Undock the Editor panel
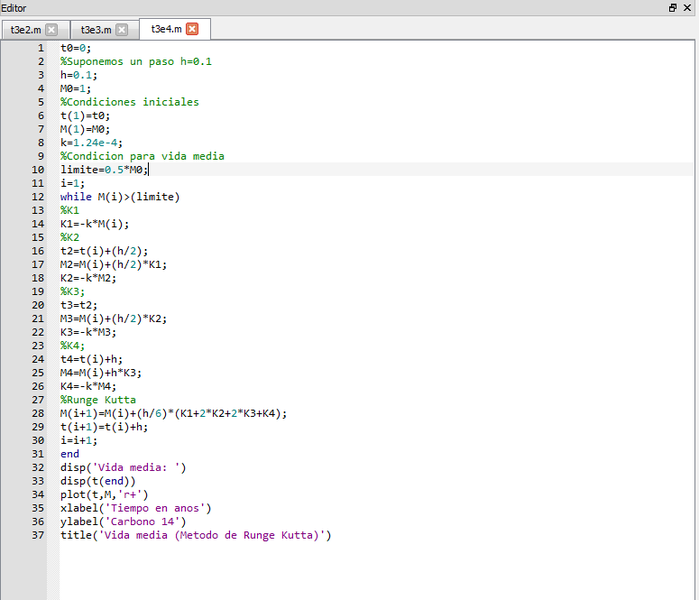Viewport: 699px width, 600px height. (x=673, y=7)
